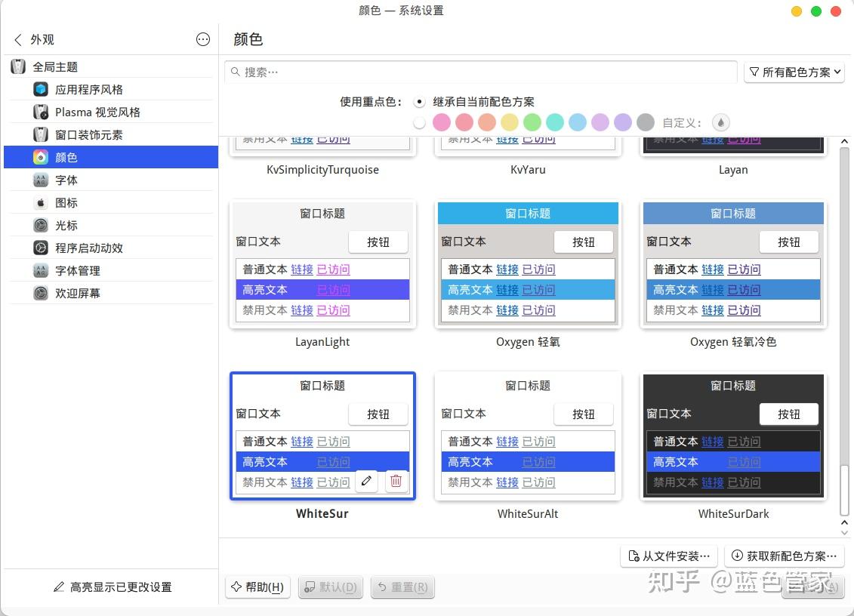Choose the pink accent color circle
Viewport: 854px width, 616px height.
pos(442,122)
